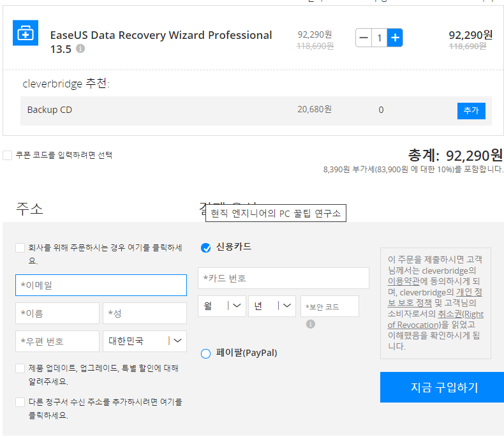Click the 이름 first name field

pyautogui.click(x=57, y=313)
